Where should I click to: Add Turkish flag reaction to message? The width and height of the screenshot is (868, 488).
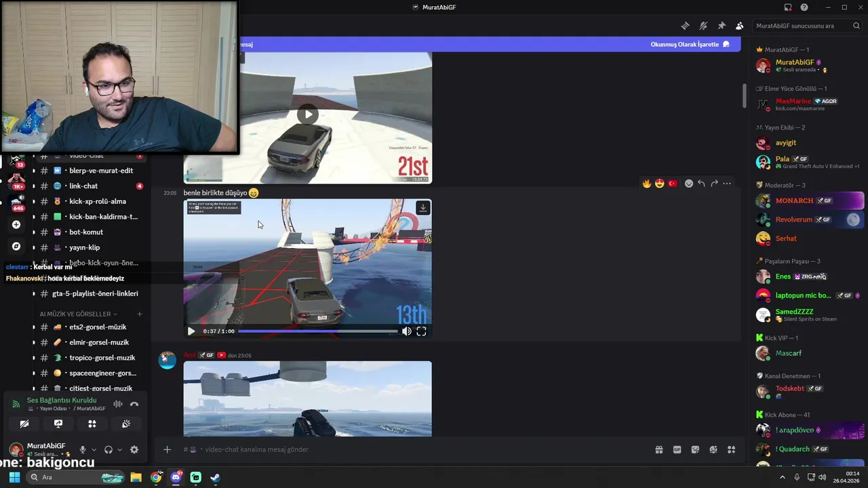[x=673, y=184]
